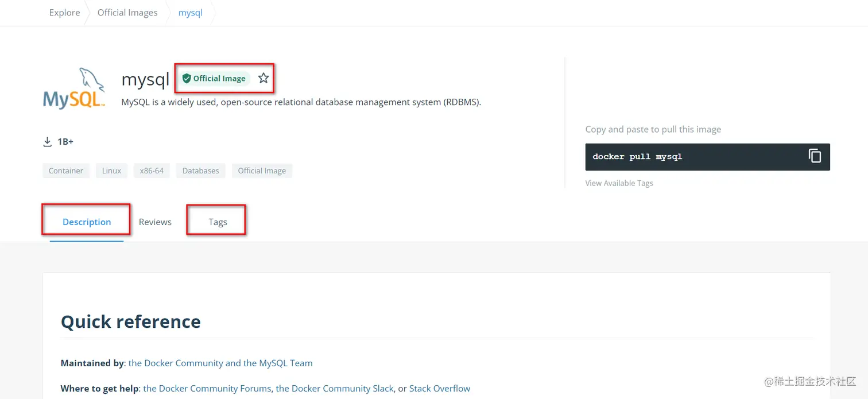
Task: Copy the docker pull mysql command
Action: point(815,156)
